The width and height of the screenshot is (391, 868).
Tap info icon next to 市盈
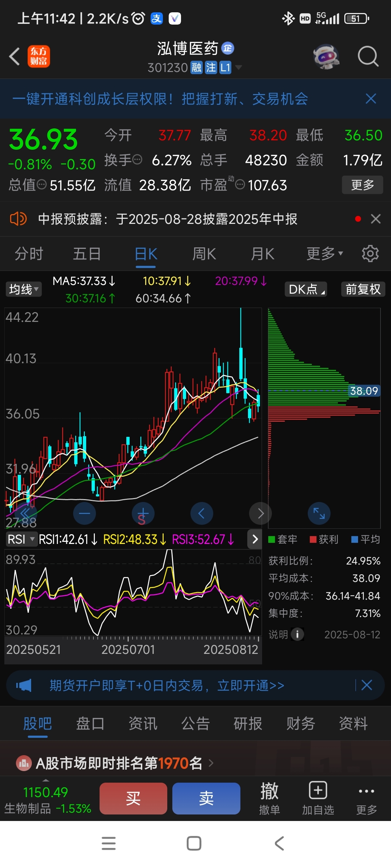(240, 185)
